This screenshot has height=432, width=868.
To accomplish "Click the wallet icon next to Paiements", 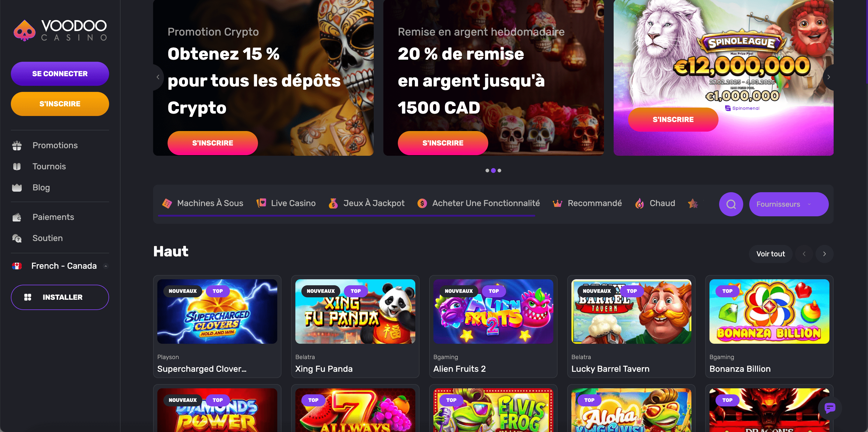I will pos(17,217).
